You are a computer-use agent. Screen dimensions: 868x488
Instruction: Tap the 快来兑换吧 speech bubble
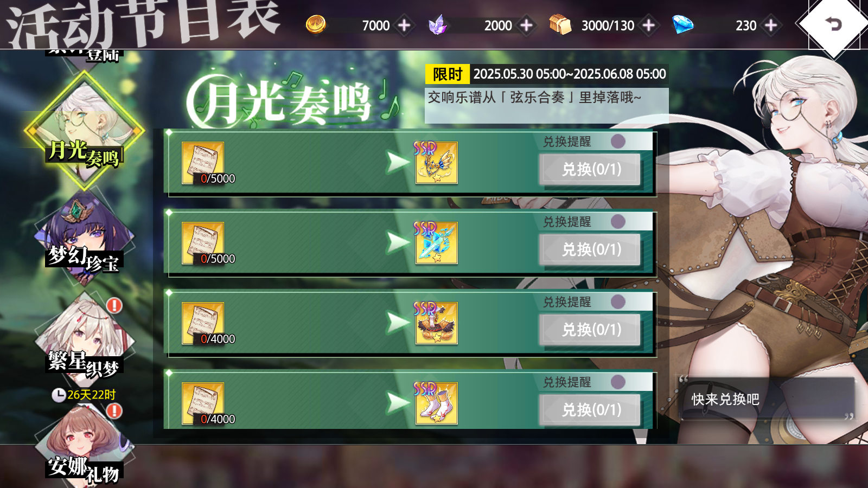coord(766,400)
